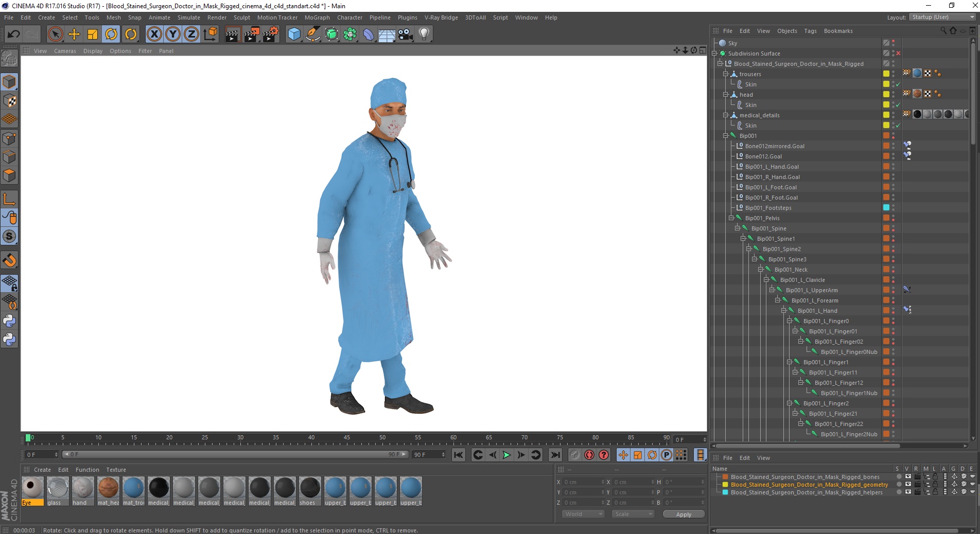This screenshot has width=980, height=534.
Task: Open the MoGraph menu
Action: pyautogui.click(x=317, y=17)
